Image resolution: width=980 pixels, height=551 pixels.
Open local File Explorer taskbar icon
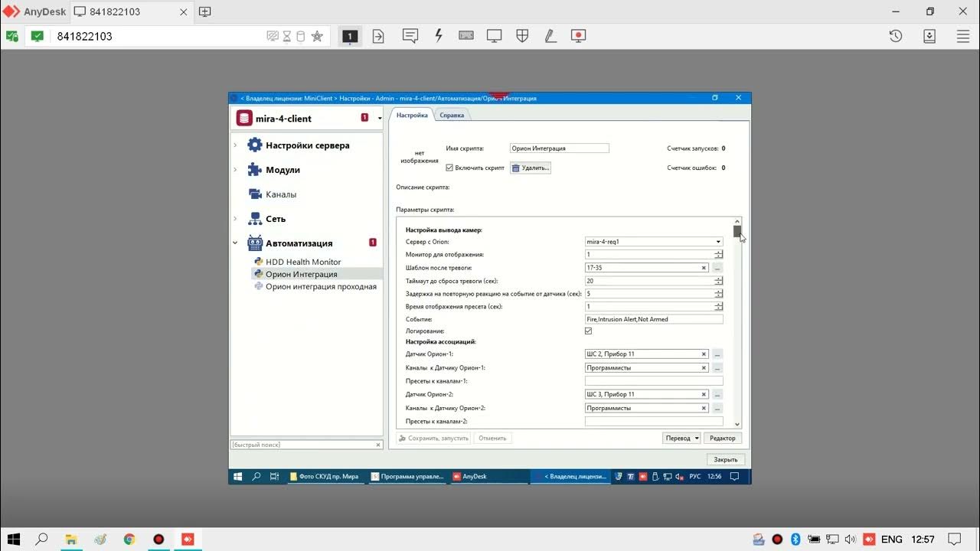pyautogui.click(x=71, y=540)
